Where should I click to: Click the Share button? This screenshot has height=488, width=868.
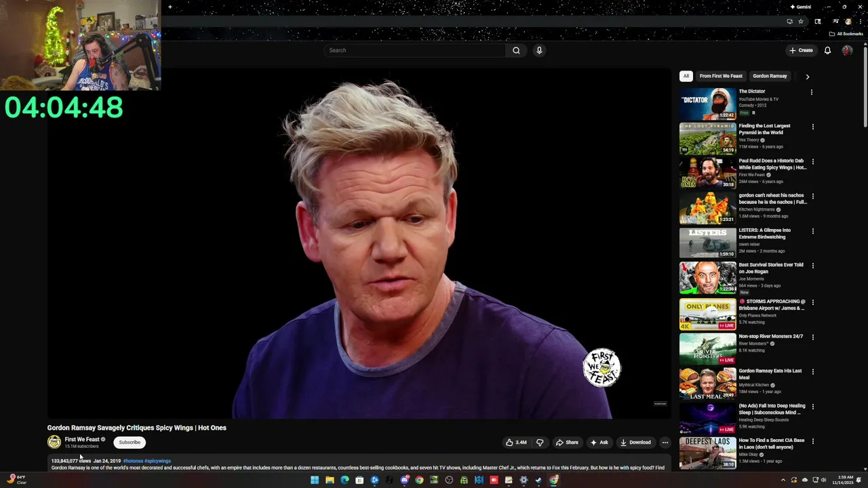[x=567, y=443]
